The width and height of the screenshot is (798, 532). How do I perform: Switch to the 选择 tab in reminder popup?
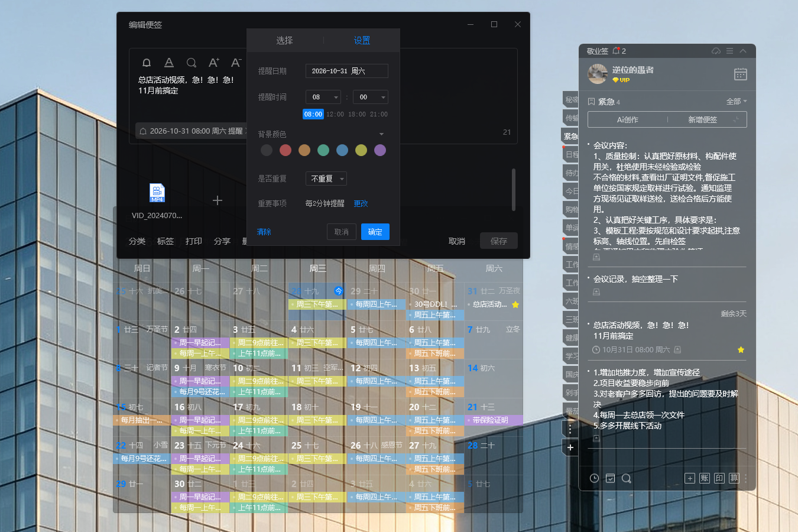tap(284, 40)
